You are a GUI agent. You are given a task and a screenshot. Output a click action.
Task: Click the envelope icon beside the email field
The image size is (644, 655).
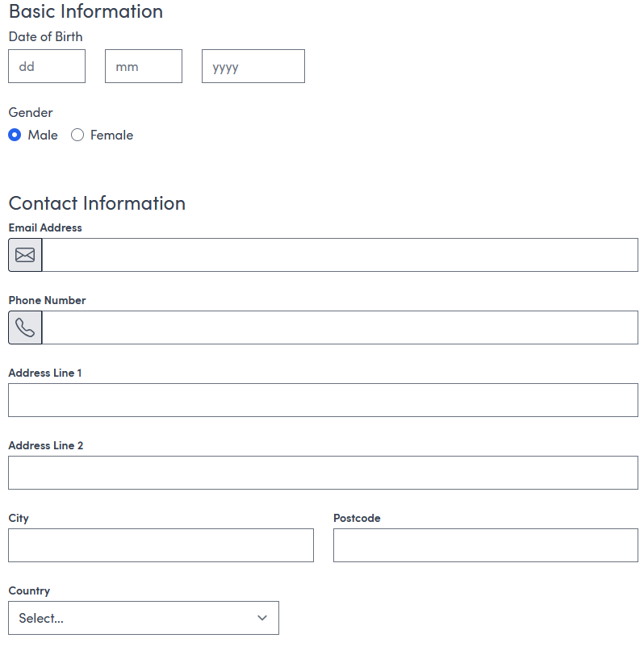coord(25,255)
